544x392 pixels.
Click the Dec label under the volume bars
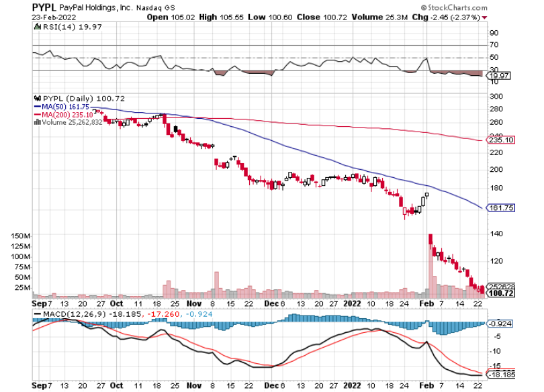pyautogui.click(x=271, y=303)
